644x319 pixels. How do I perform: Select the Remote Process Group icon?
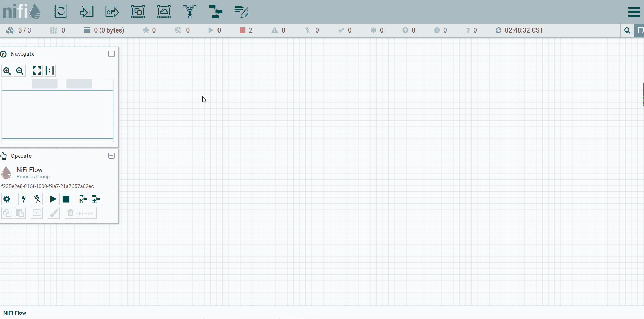[x=164, y=12]
